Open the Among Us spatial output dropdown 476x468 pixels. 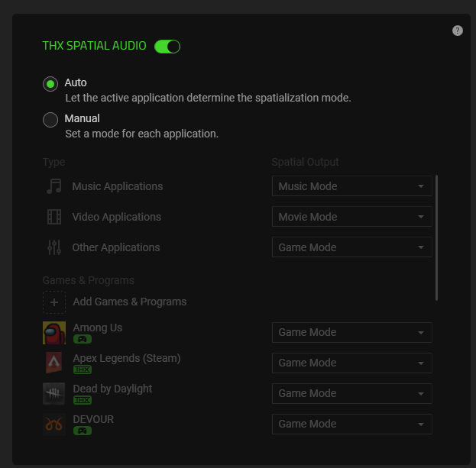[x=351, y=332]
